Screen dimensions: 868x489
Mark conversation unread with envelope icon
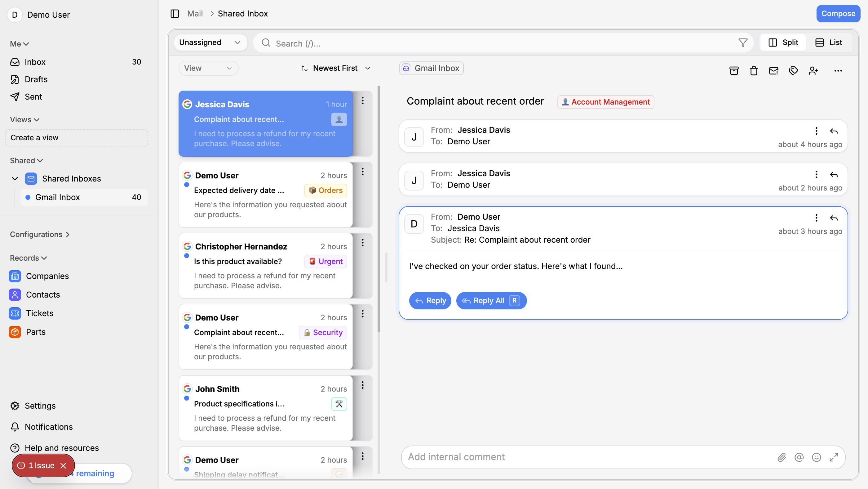point(774,71)
